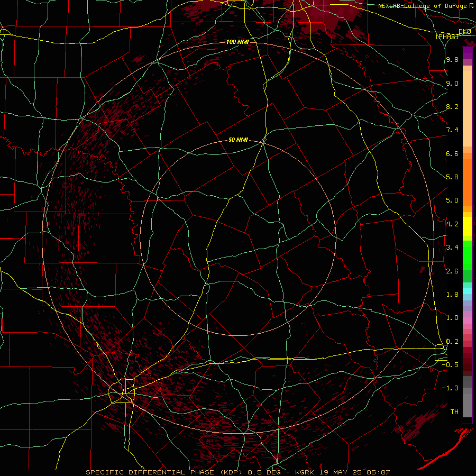476x476 pixels.
Task: Pick the pink swatch beside 1.0
Action: click(467, 321)
